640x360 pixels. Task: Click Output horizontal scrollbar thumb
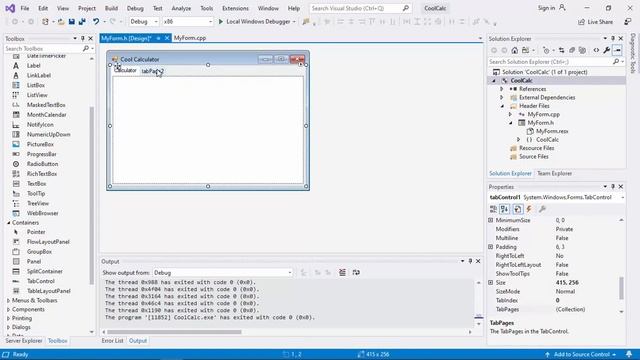click(x=174, y=332)
